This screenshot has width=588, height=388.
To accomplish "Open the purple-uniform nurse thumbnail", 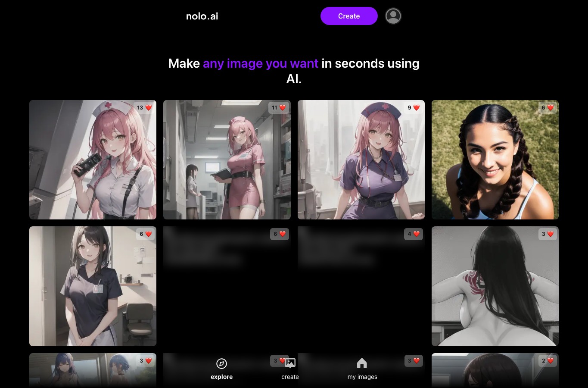I will (361, 160).
